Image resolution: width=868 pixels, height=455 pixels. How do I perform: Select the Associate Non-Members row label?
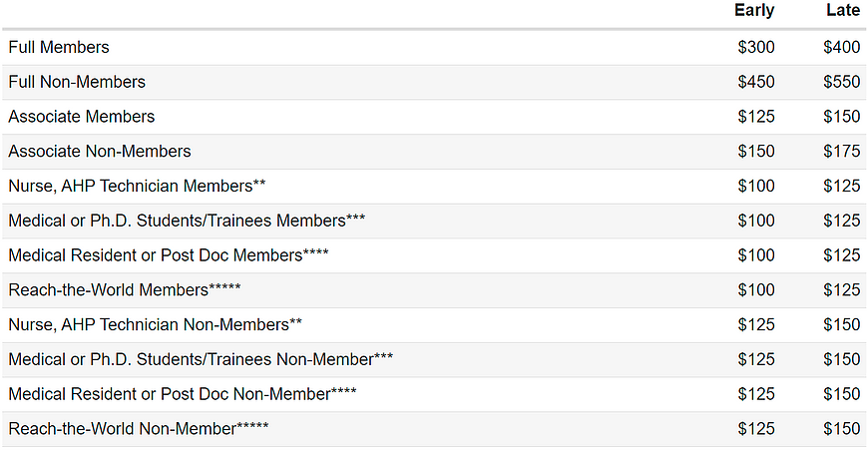(100, 151)
